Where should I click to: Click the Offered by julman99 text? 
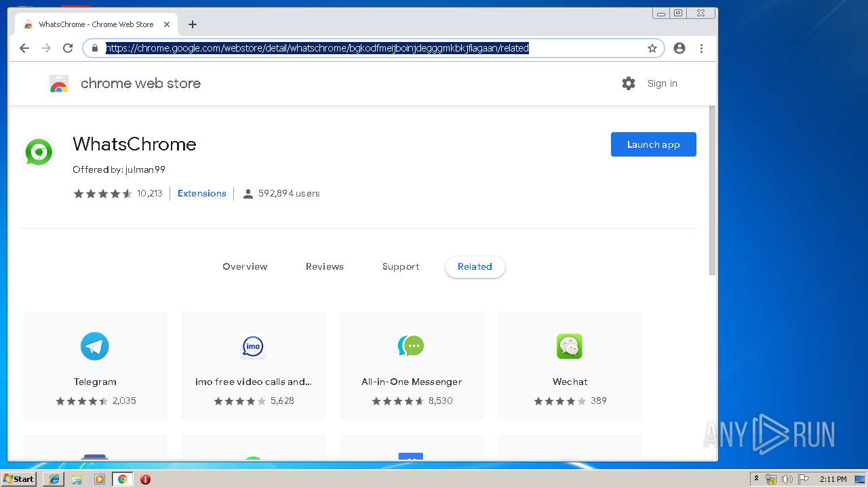pos(119,169)
